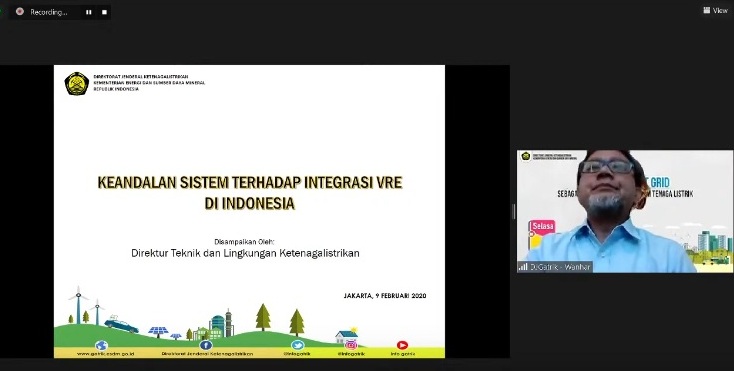Screen dimensions: 734x371
Task: Click the YouTube play icon on slide
Action: pyautogui.click(x=402, y=346)
